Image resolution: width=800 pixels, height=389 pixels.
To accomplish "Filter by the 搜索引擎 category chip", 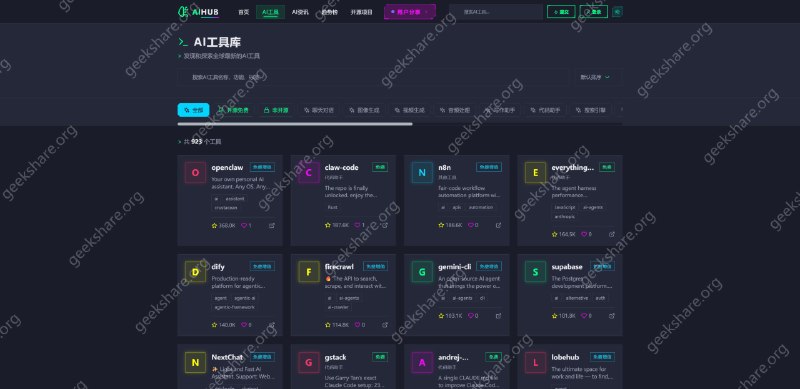I will 591,110.
